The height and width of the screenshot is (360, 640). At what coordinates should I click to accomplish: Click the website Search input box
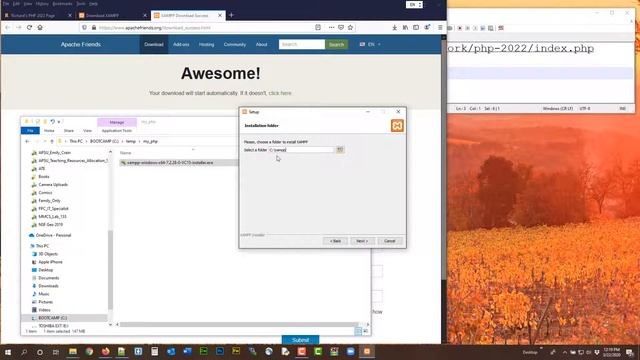click(x=302, y=44)
